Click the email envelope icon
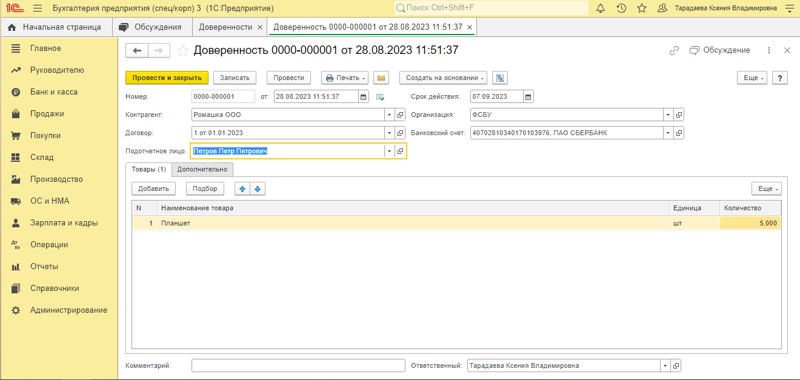This screenshot has height=380, width=800. click(381, 78)
